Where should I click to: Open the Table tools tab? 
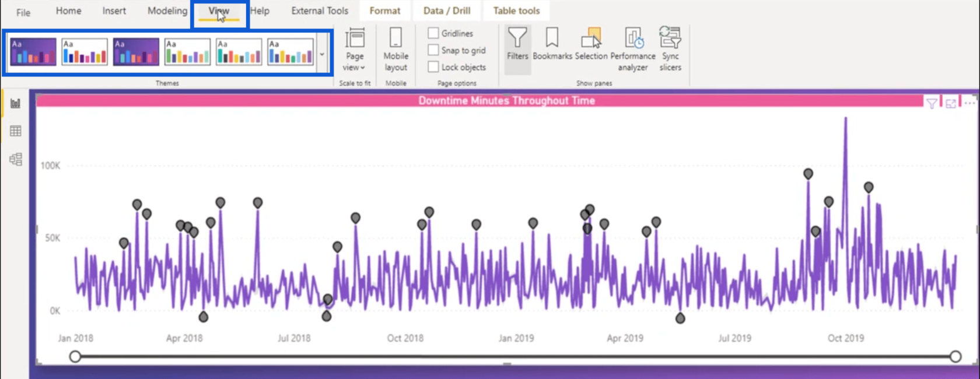point(516,10)
